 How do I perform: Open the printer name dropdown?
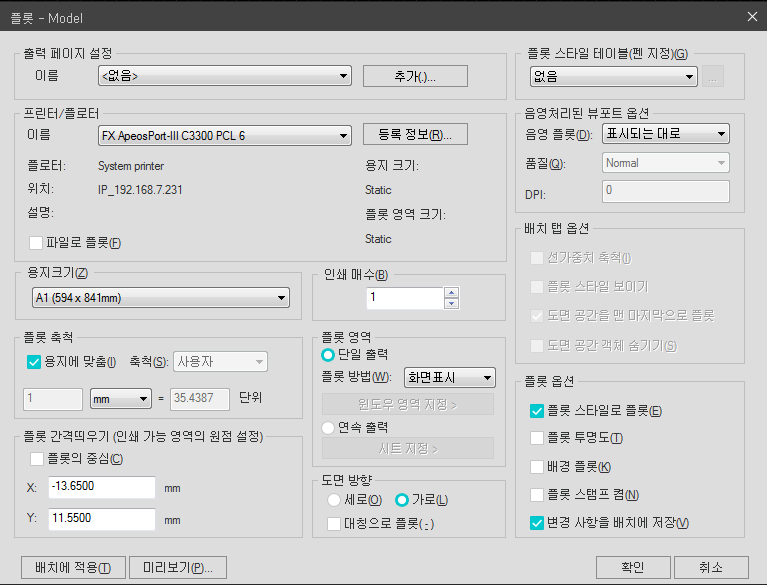click(224, 135)
